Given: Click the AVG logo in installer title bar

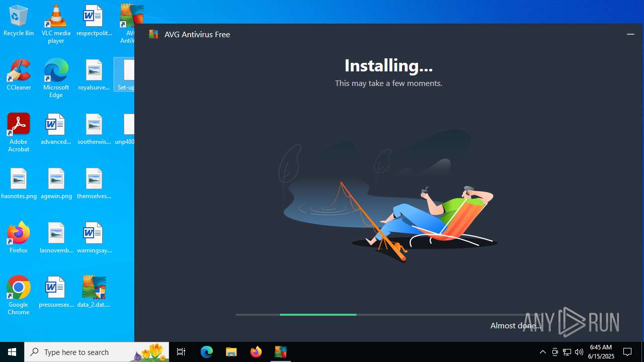Looking at the screenshot, I should coord(154,34).
